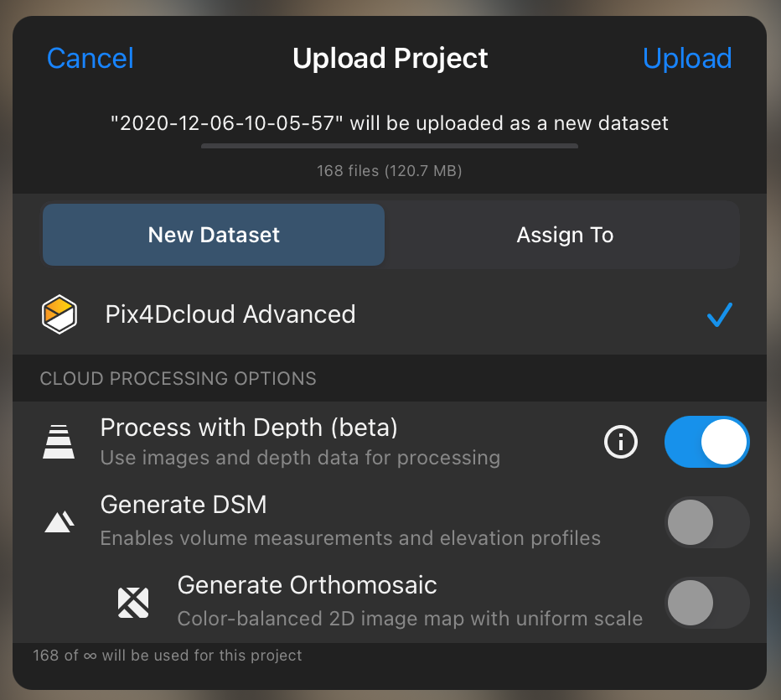781x700 pixels.
Task: Click the Upload Project title
Action: coord(390,59)
